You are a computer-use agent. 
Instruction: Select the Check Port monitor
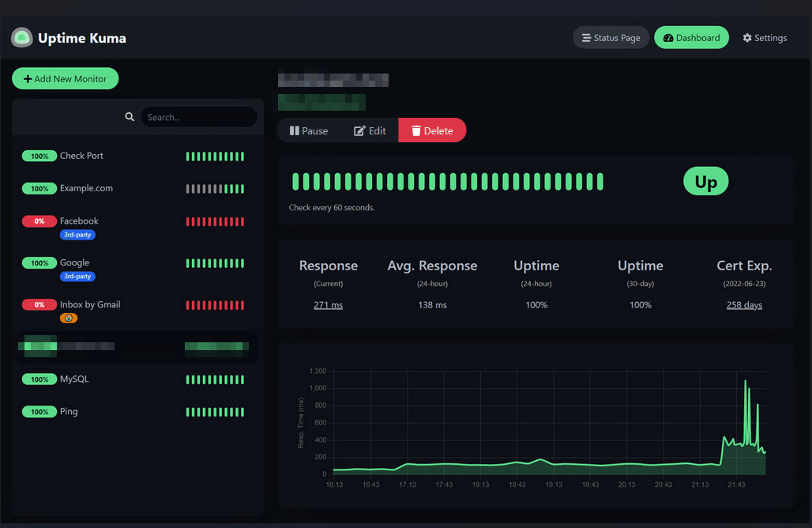(137, 156)
